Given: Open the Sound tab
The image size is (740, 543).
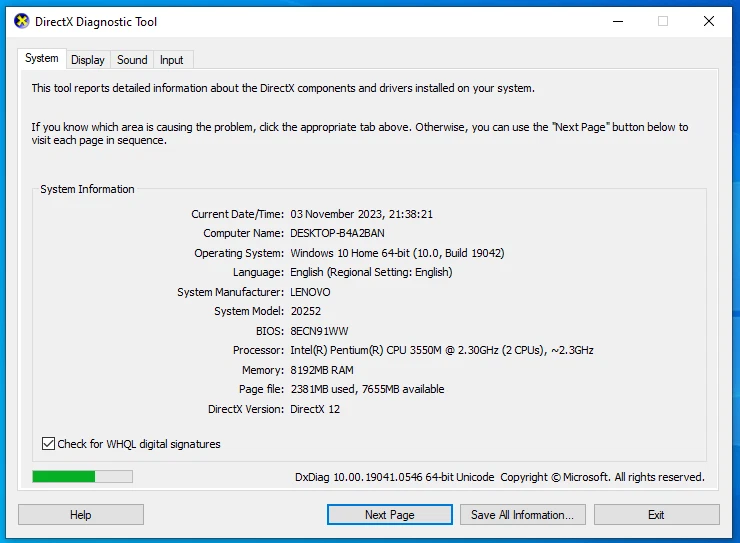Looking at the screenshot, I should pyautogui.click(x=132, y=60).
